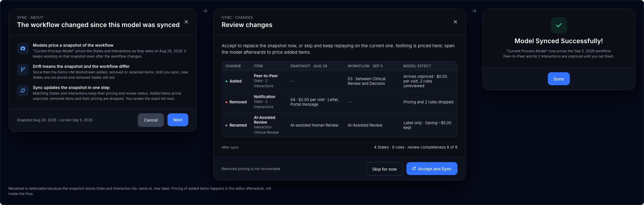This screenshot has width=644, height=205.
Task: Click 'AI-assisted Human Review' snapshot cell
Action: [x=314, y=125]
